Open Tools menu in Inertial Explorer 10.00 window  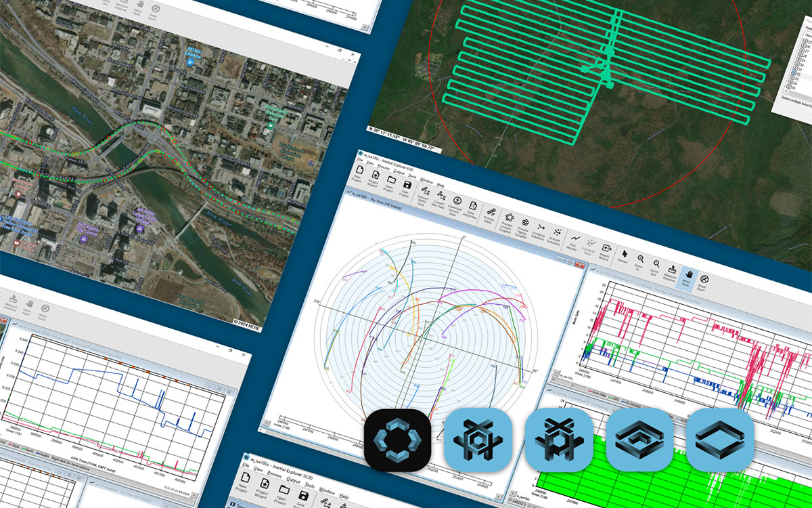point(310,485)
